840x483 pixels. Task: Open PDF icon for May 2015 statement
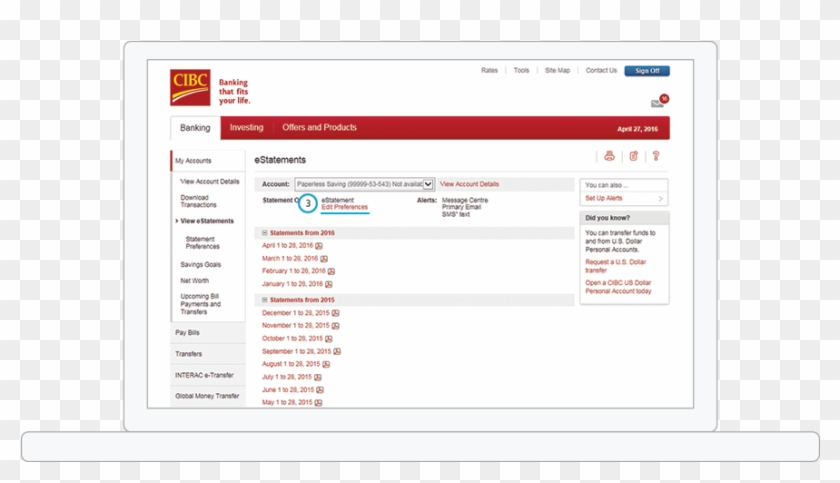click(318, 403)
